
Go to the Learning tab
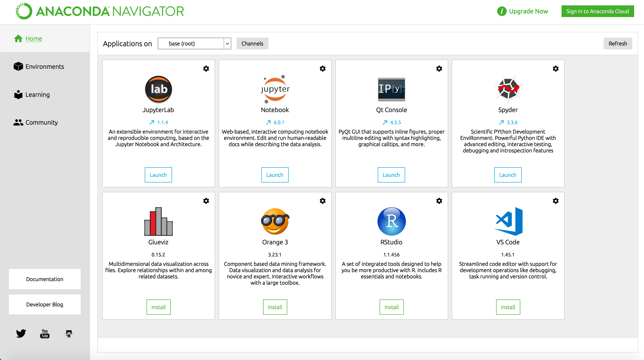pyautogui.click(x=37, y=95)
